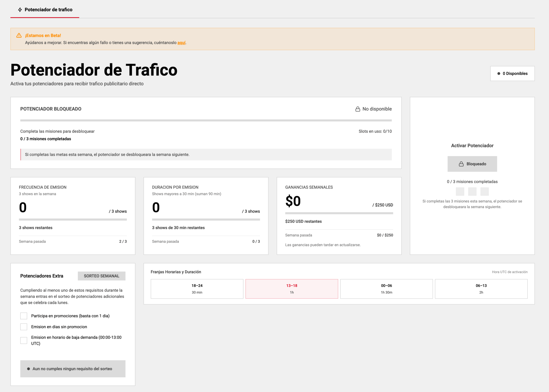Click 'Slots en uso: 0/10' text

click(375, 131)
